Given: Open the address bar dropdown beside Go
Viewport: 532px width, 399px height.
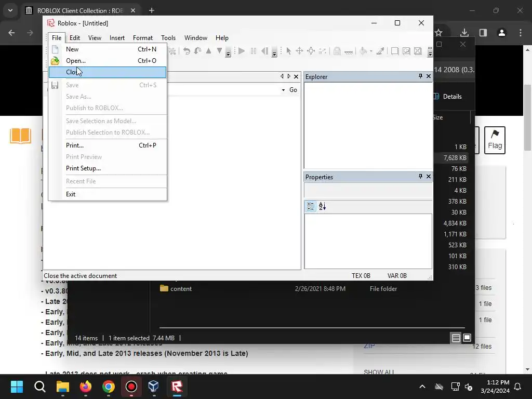Looking at the screenshot, I should (283, 90).
